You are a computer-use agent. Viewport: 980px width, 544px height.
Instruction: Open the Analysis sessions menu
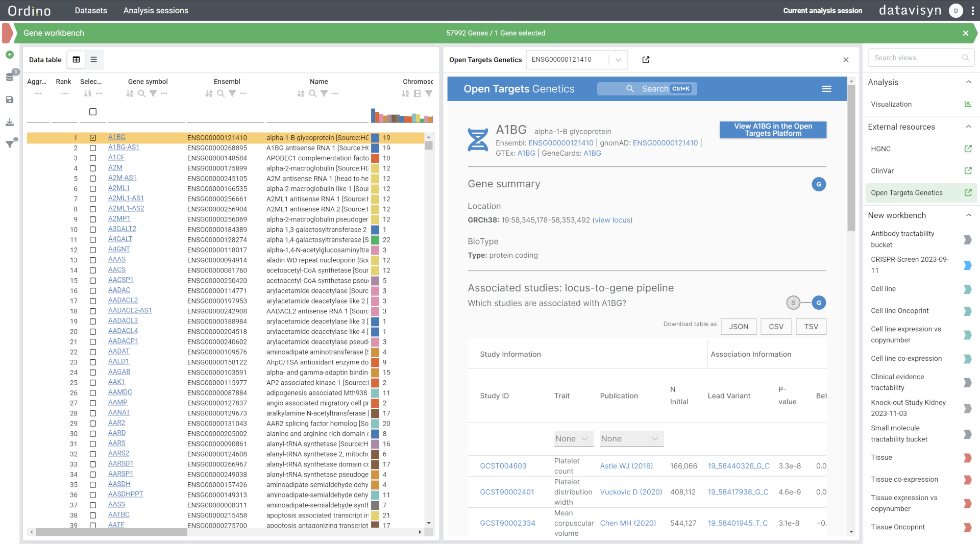coord(156,11)
